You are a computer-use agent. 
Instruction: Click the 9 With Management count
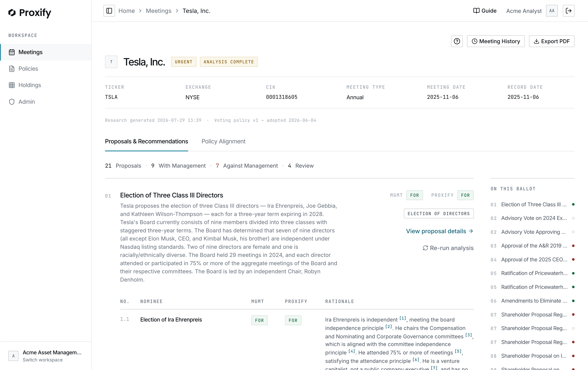tap(179, 166)
